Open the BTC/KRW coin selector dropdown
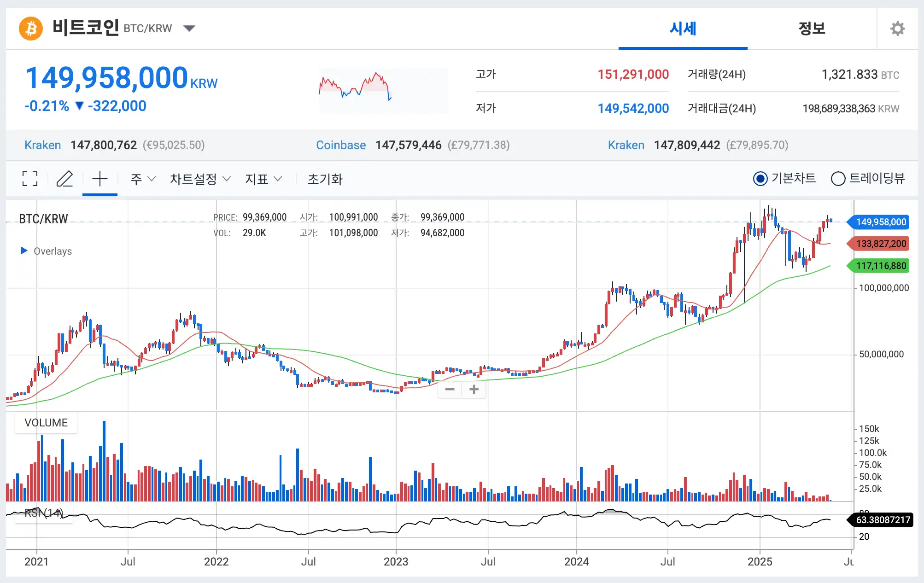 189,29
